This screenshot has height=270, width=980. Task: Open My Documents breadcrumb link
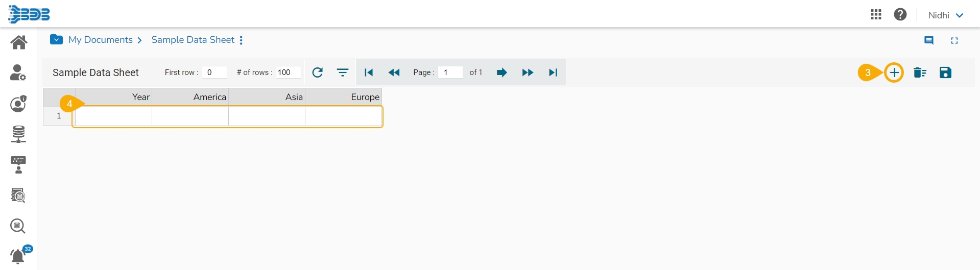[x=101, y=40]
